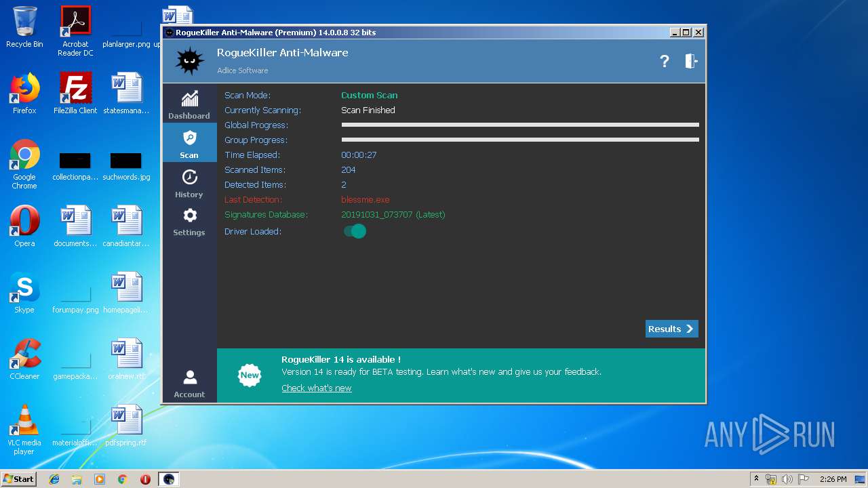
Task: Click the 'RogueKiller 14 is available !' heading
Action: coord(341,359)
